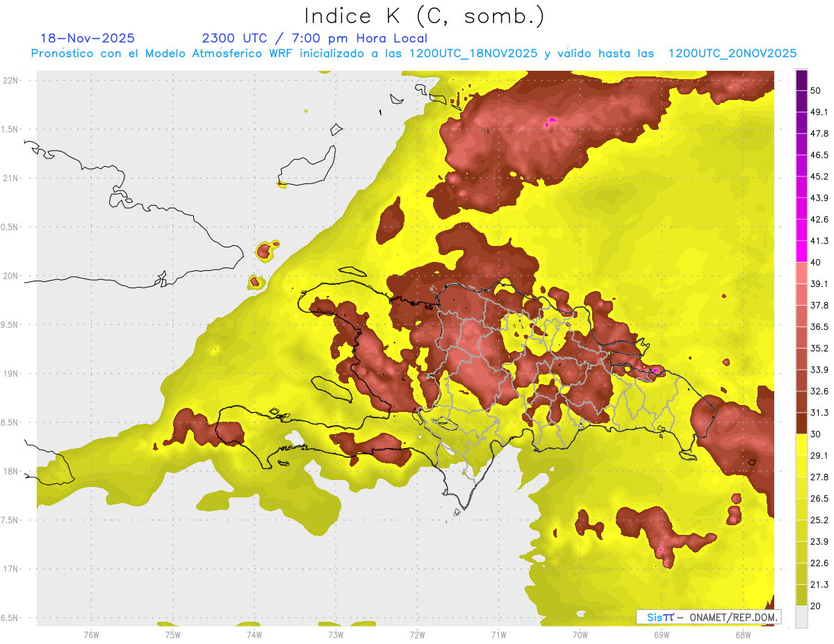834x644 pixels.
Task: Click the map title "Indice K (C, somb.)"
Action: point(424,16)
